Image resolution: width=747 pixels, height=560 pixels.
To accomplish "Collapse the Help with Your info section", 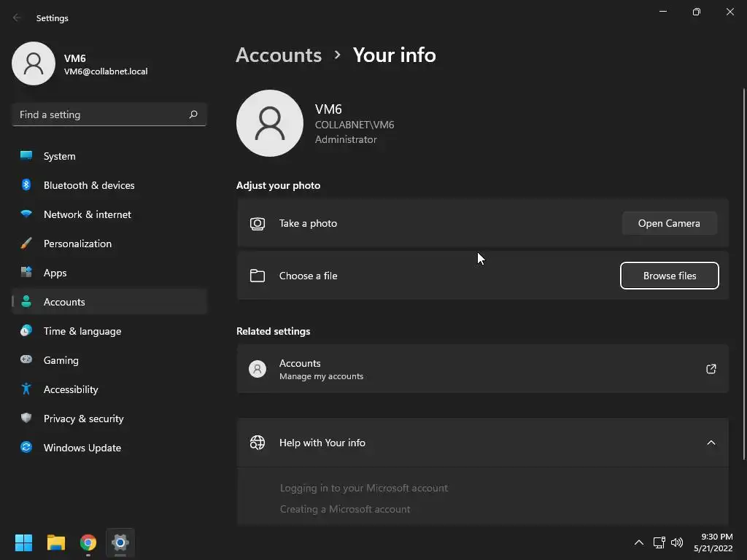I will coord(711,443).
